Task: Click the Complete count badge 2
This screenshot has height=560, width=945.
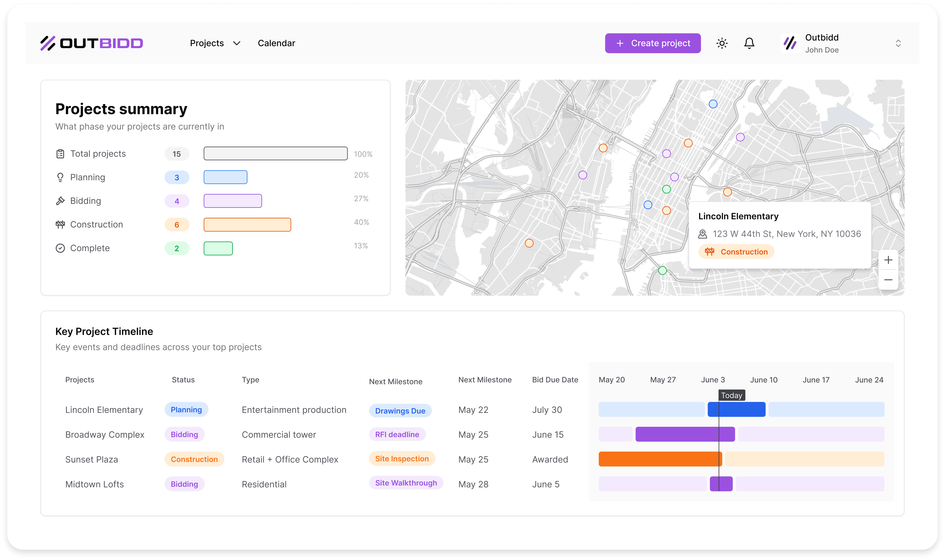Action: [177, 248]
